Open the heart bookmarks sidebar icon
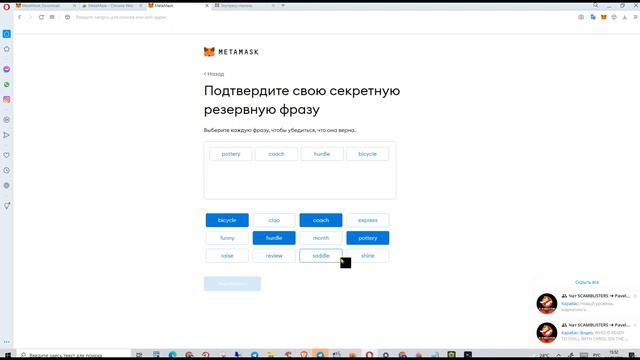The width and height of the screenshot is (640, 360). point(7,155)
